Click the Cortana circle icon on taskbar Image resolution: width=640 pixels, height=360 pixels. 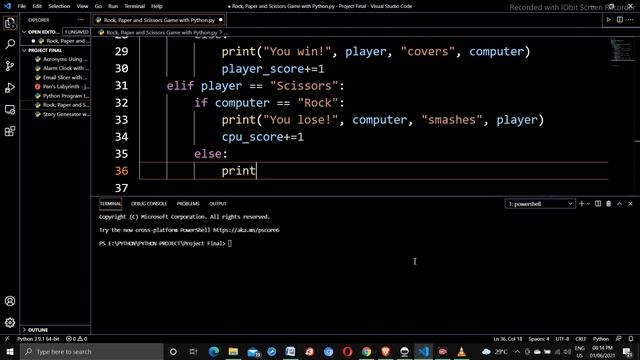click(173, 351)
